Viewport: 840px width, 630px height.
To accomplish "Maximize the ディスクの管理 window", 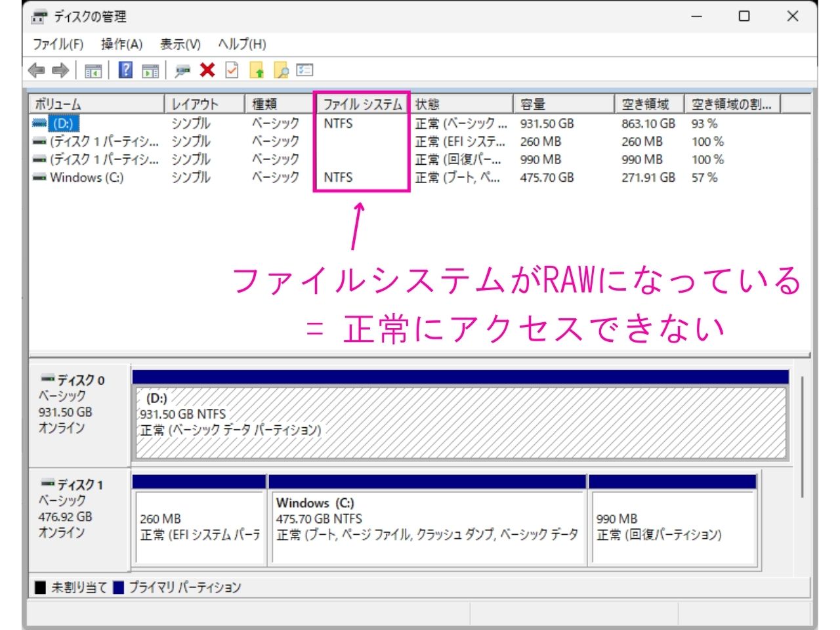I will pos(744,16).
